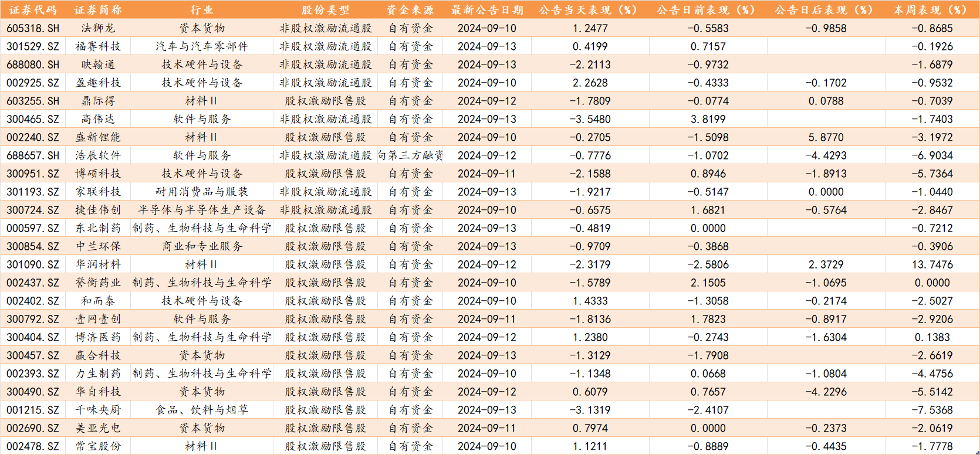Click the stock name 力生制药
Viewport: 980px width, 455px height.
click(x=98, y=373)
